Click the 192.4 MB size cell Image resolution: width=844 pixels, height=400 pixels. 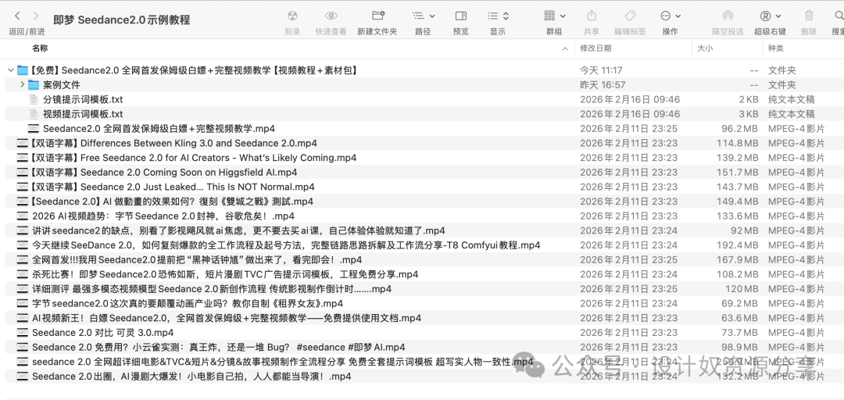(x=737, y=244)
